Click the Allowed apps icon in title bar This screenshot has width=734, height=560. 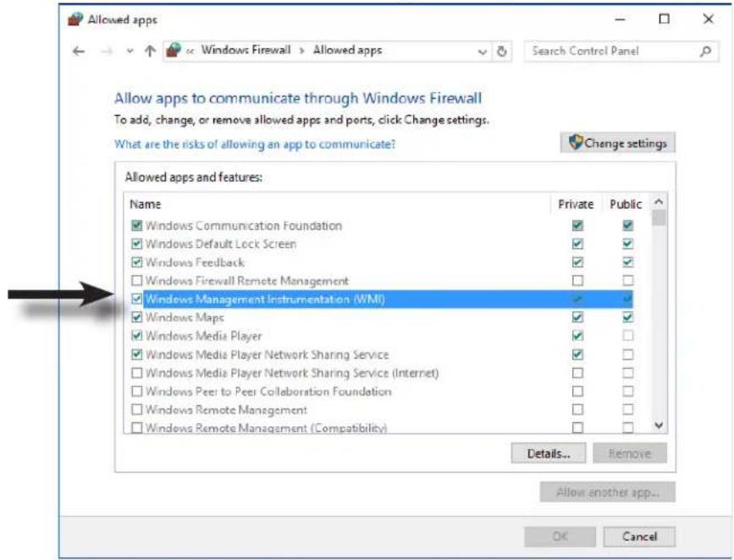point(76,16)
